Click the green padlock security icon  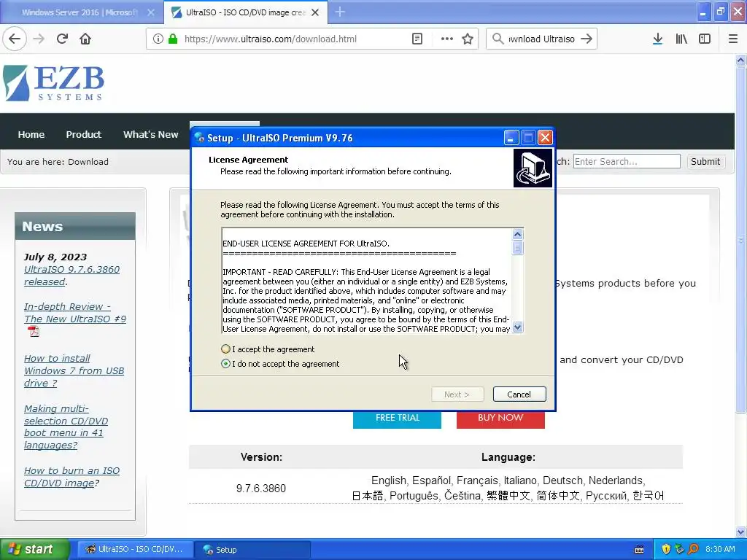[x=173, y=39]
